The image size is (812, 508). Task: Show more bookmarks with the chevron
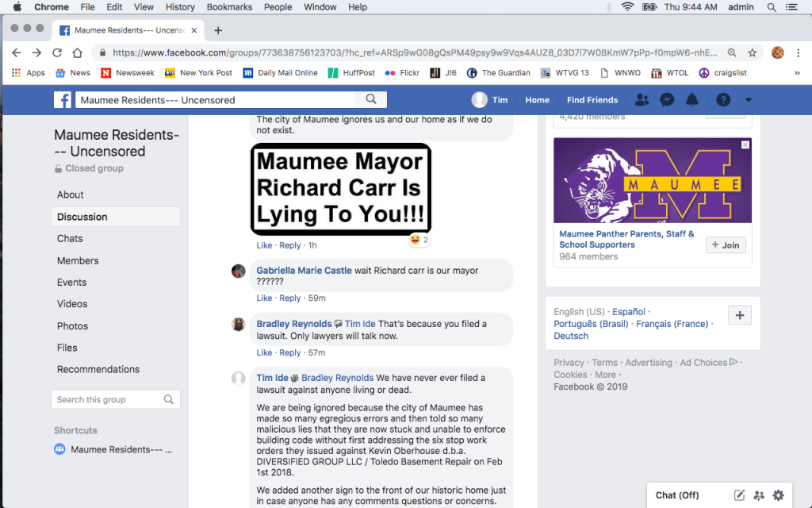point(796,73)
